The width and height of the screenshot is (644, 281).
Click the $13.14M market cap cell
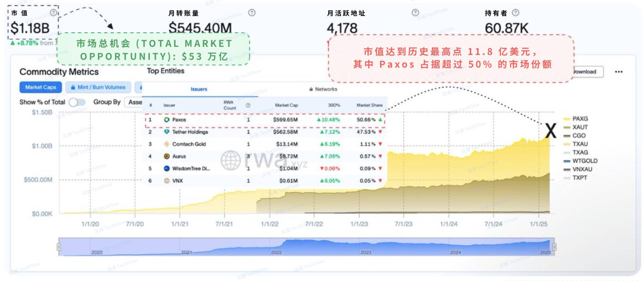tap(287, 144)
